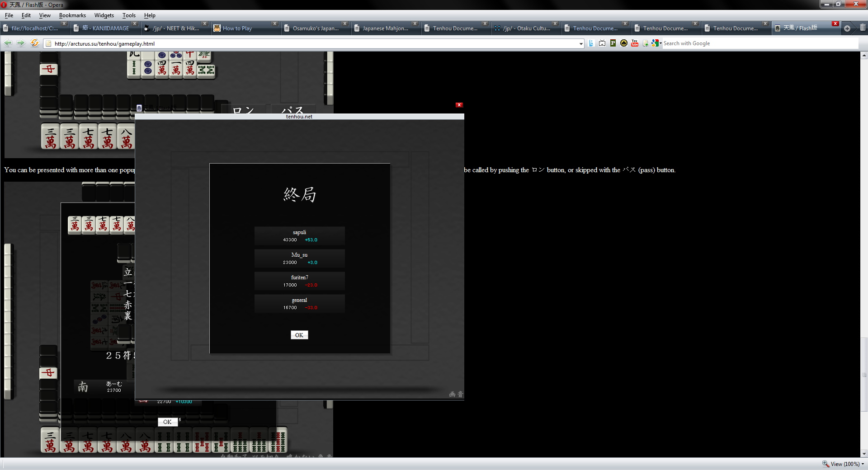Open the Widgets menu

[x=104, y=15]
